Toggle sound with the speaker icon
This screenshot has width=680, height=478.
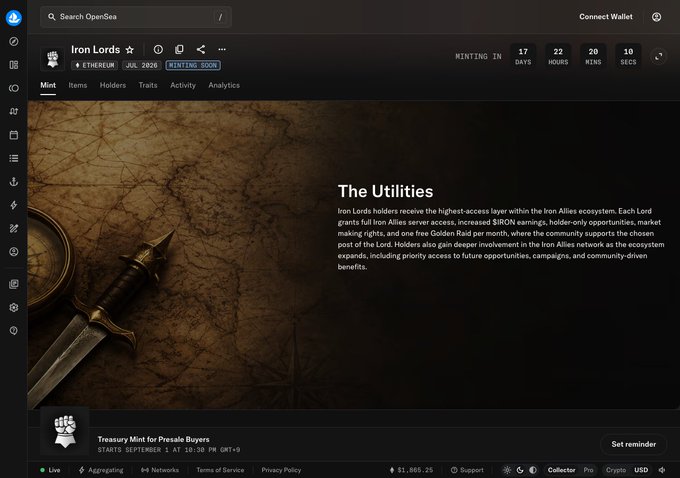point(662,470)
